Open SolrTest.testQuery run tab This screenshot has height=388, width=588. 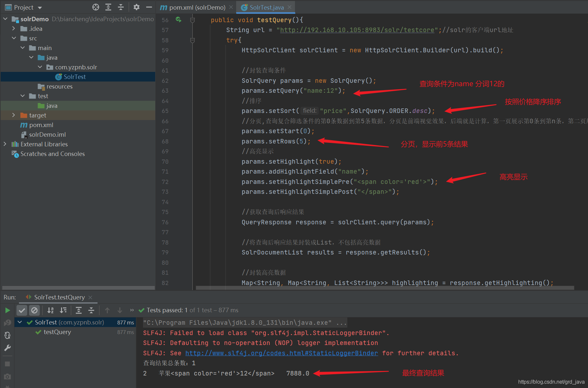tap(59, 297)
